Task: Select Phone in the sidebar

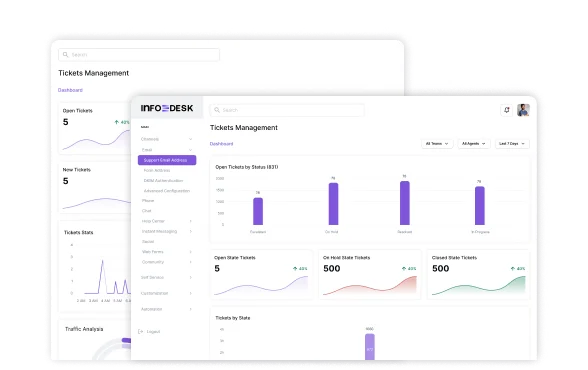Action: (148, 201)
